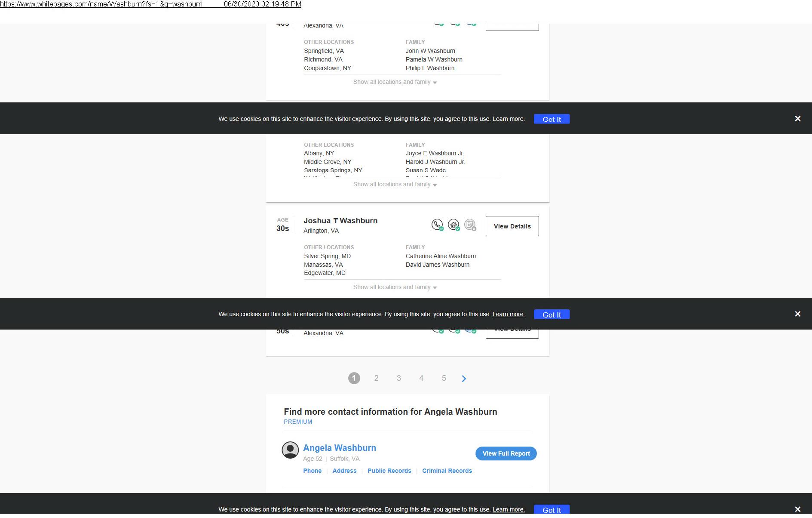Click View Full Report for Angela Washburn
The image size is (812, 518).
(x=506, y=453)
